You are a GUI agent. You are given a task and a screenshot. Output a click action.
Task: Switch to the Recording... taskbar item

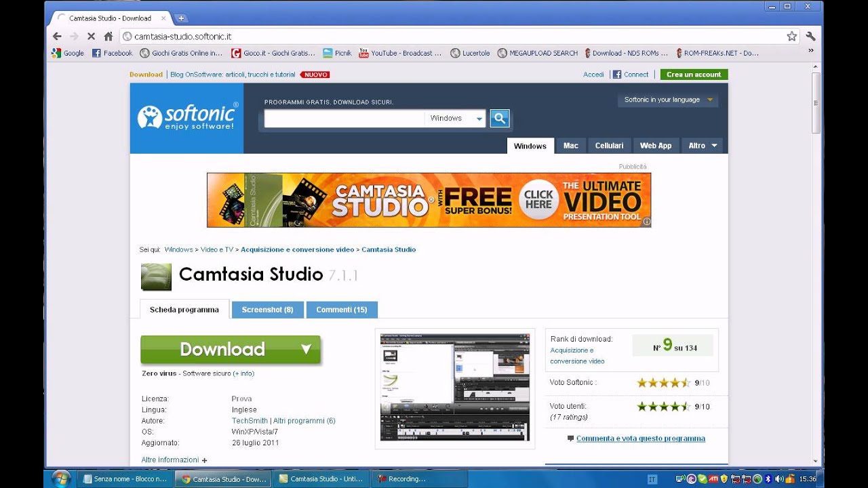[420, 479]
